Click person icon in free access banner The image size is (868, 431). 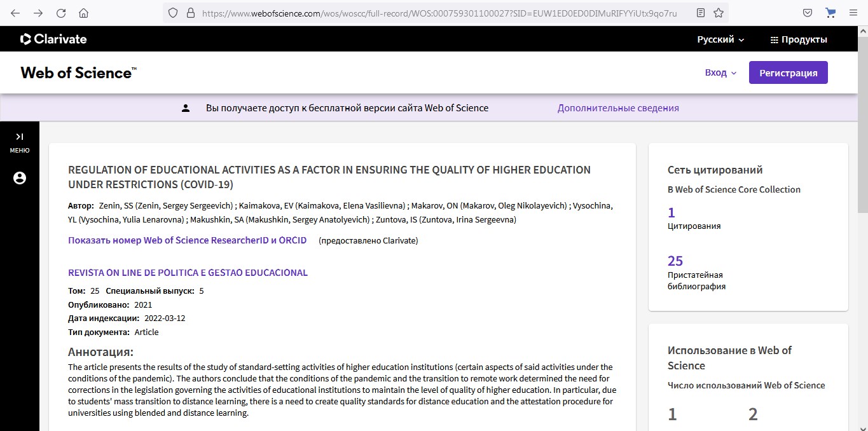186,108
